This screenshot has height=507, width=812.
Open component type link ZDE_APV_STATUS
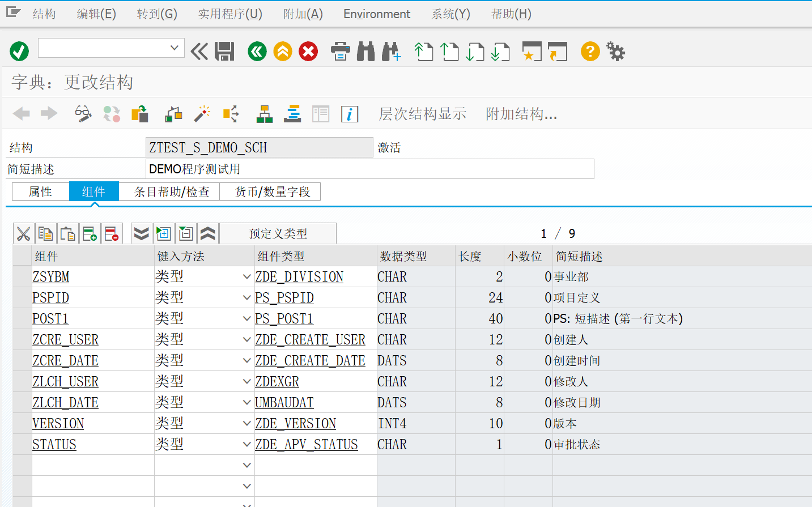pos(307,444)
